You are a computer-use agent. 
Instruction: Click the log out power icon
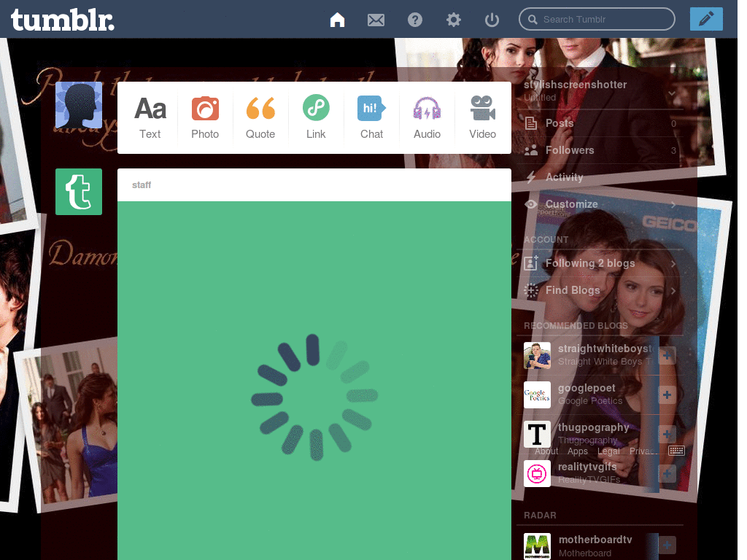pyautogui.click(x=492, y=20)
